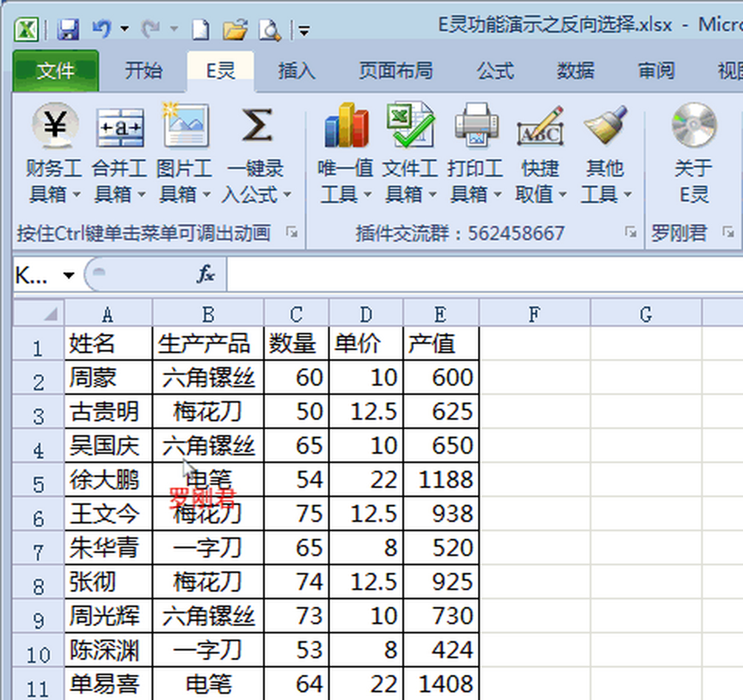Image resolution: width=743 pixels, height=700 pixels.
Task: Select the header cell 生产产品
Action: (208, 343)
